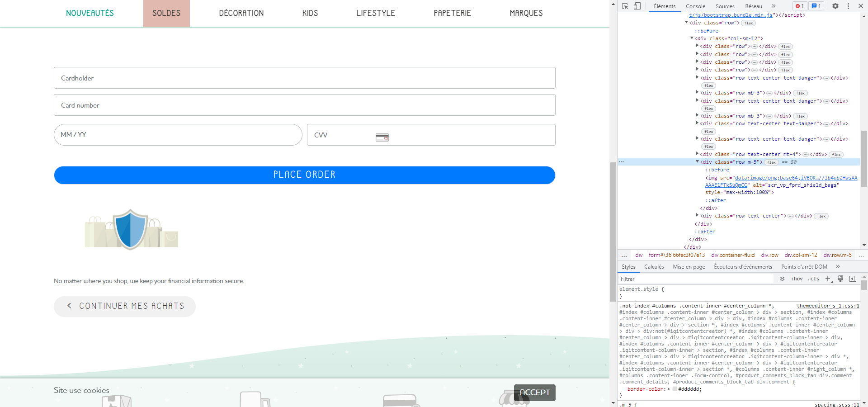868x407 pixels.
Task: Click the ACCEPT cookies button
Action: 535,393
